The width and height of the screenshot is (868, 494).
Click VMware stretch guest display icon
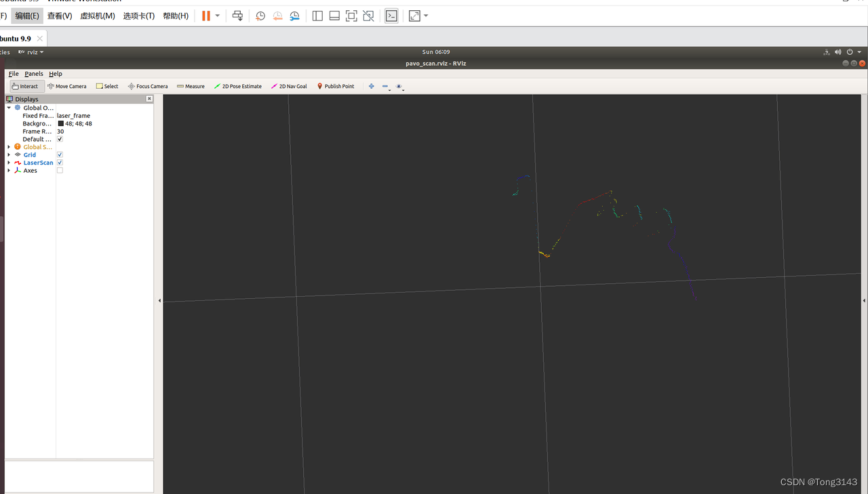[414, 16]
